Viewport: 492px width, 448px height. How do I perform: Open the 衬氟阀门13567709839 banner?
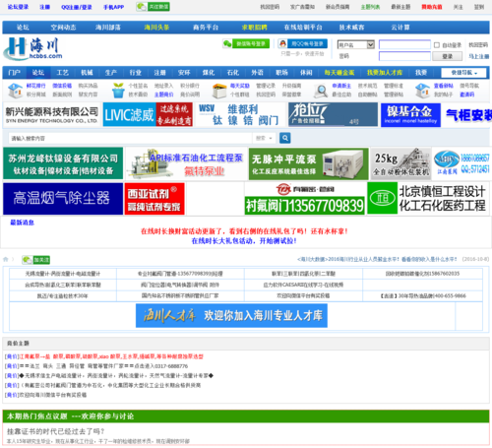(x=305, y=199)
